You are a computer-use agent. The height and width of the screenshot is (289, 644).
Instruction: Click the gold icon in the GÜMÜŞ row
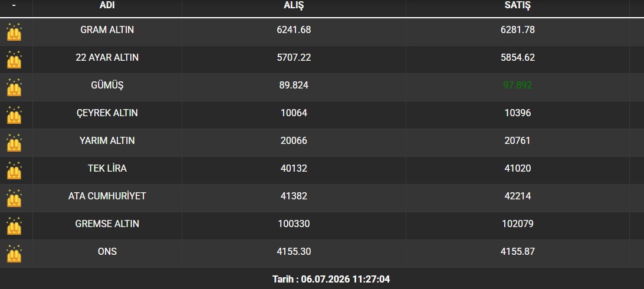tap(14, 87)
